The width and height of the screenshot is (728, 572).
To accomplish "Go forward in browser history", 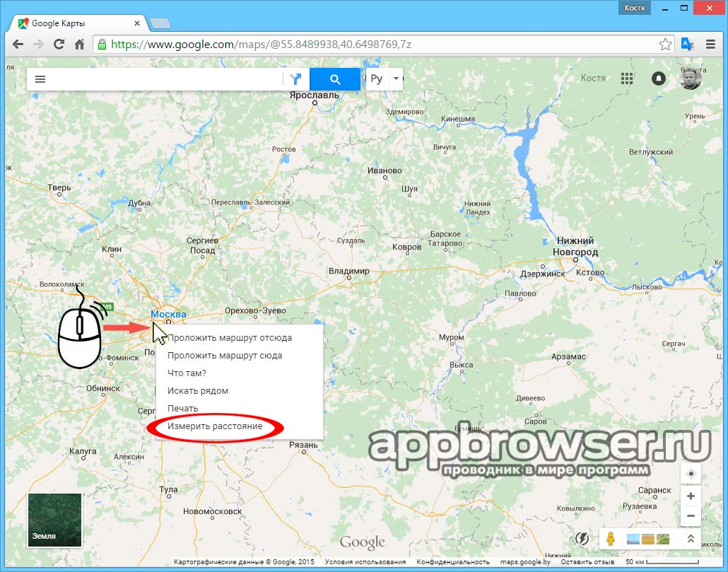I will [x=38, y=45].
